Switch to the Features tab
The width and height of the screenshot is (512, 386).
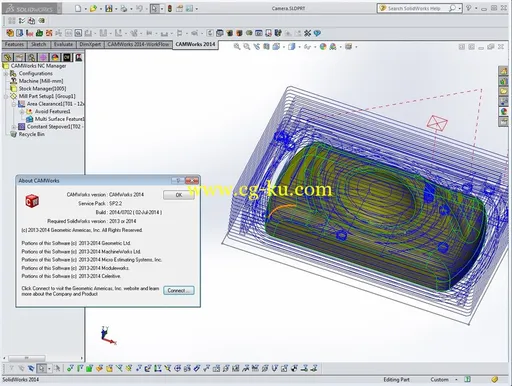(x=14, y=44)
